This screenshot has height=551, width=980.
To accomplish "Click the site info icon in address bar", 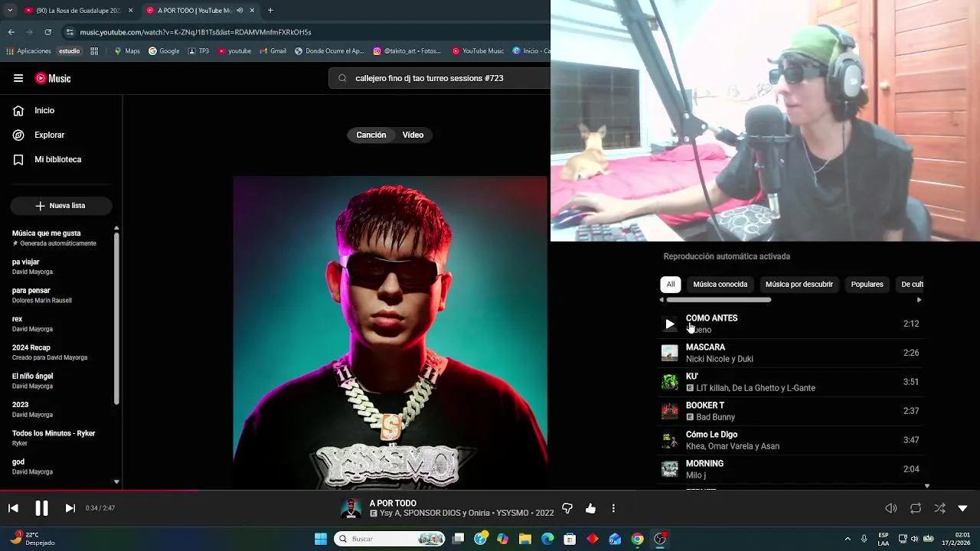I will tap(70, 32).
